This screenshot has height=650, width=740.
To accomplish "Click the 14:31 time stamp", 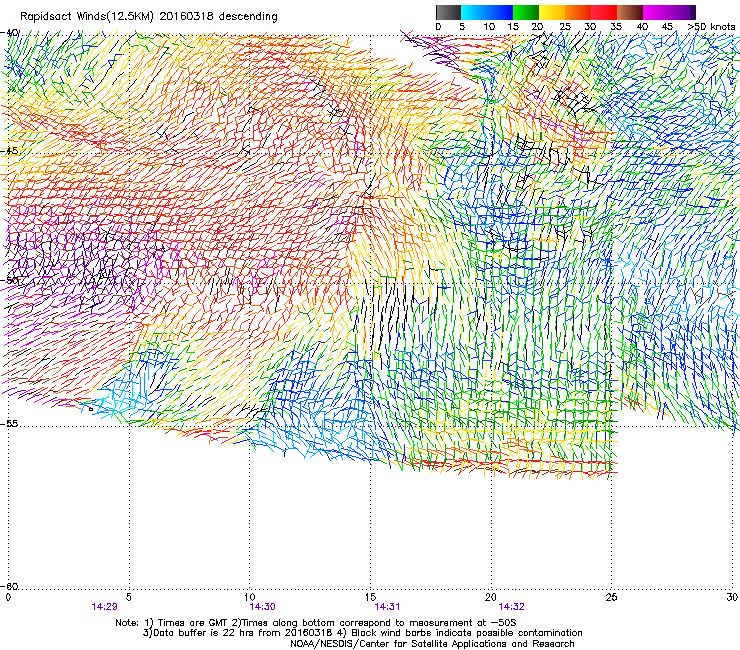I will tap(387, 607).
